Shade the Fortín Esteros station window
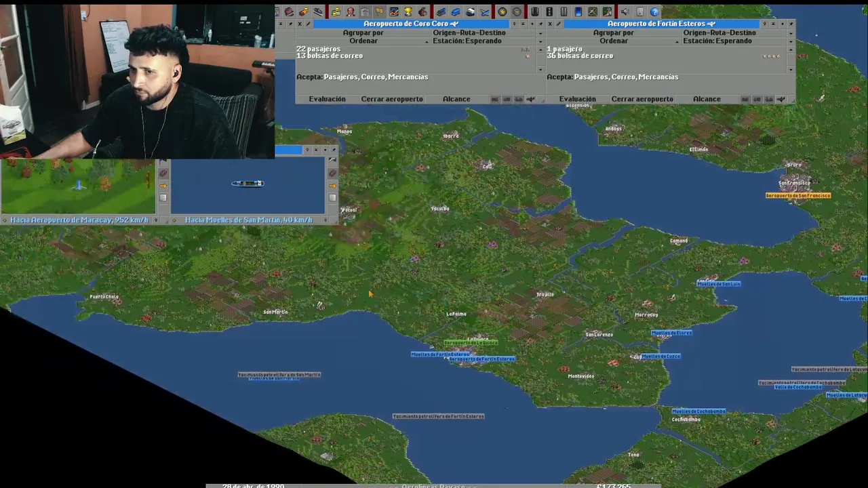Screen dimensions: 868x488 coord(774,24)
